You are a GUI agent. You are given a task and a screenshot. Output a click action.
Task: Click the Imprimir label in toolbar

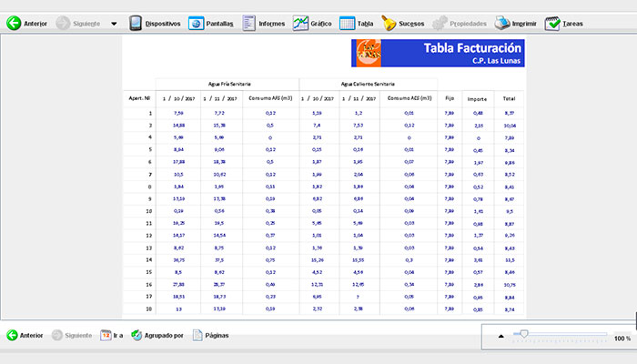524,24
